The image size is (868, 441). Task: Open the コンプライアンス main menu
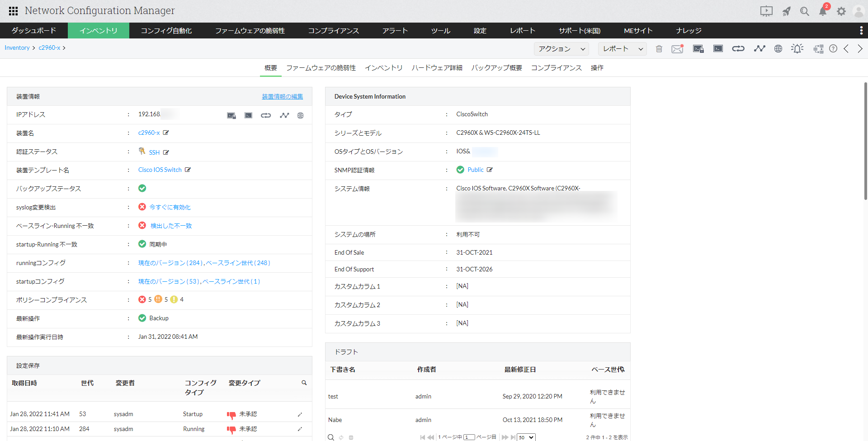click(x=333, y=31)
